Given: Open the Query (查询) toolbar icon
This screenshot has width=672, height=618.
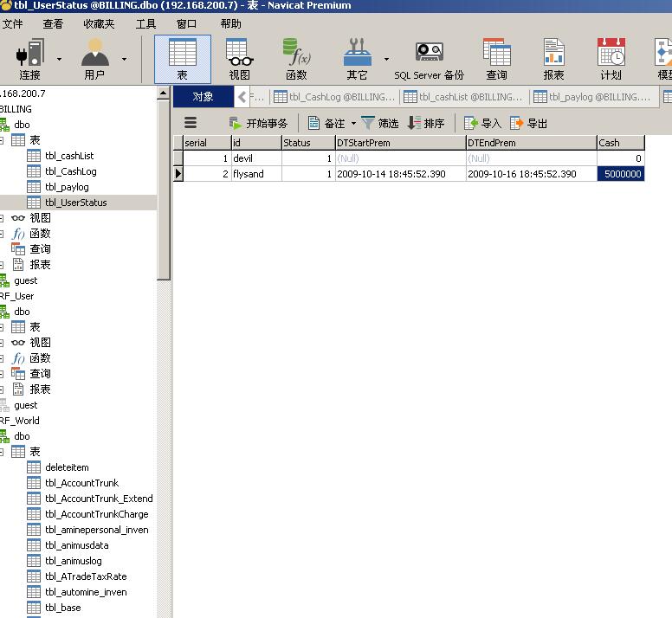Looking at the screenshot, I should (x=496, y=58).
